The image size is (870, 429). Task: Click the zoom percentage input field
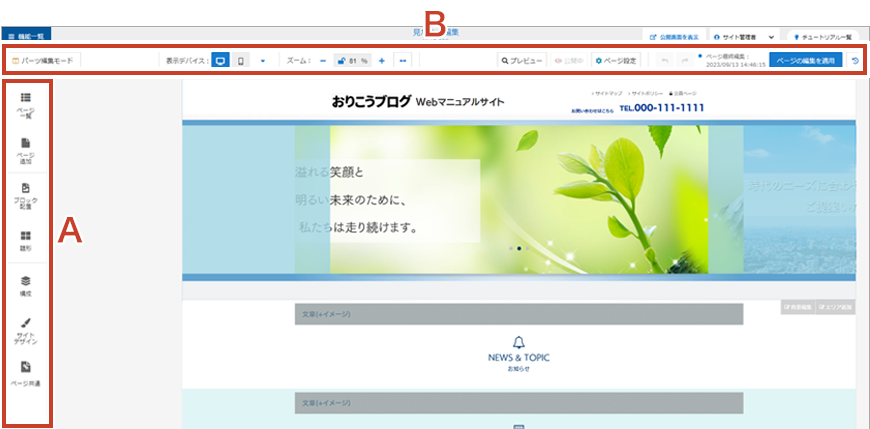[353, 61]
